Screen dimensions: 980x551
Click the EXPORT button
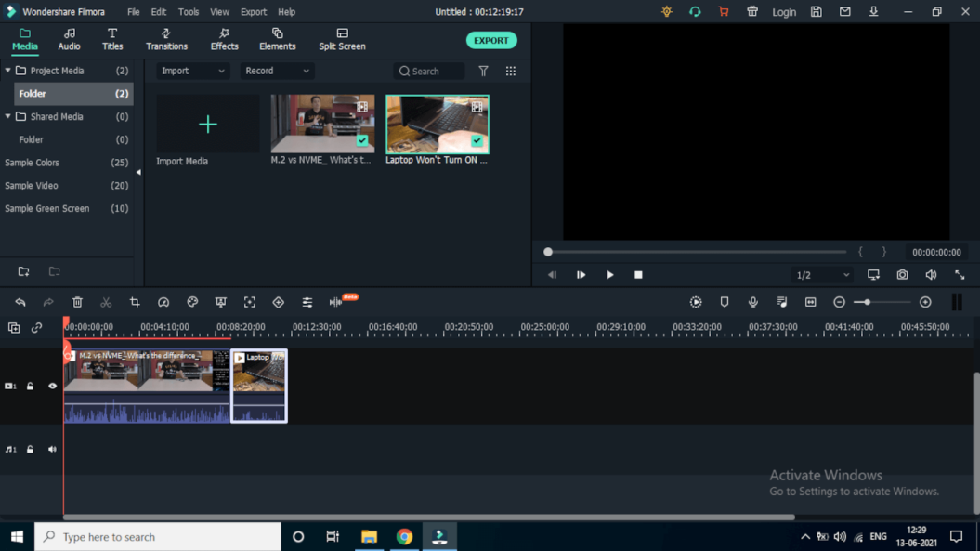[490, 40]
